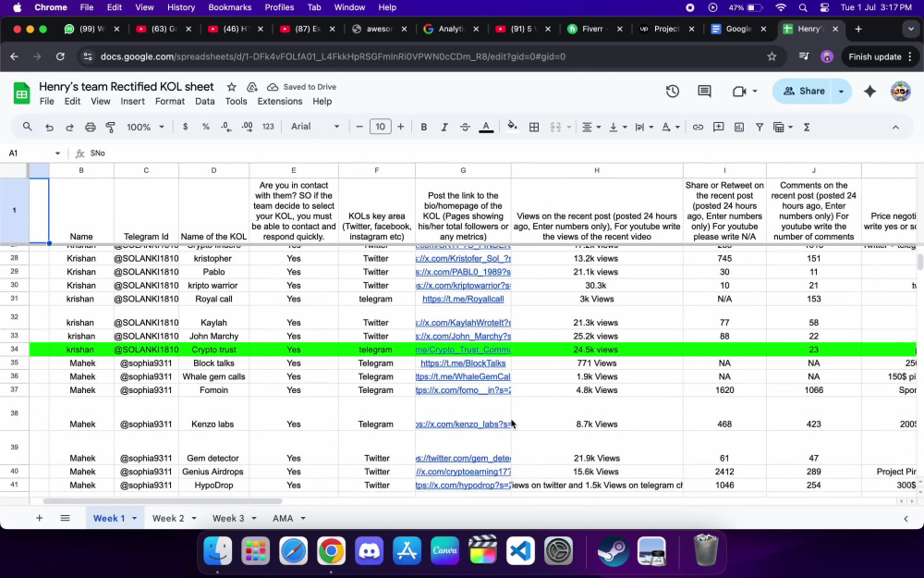
Task: Move the document using folder icon
Action: click(251, 87)
